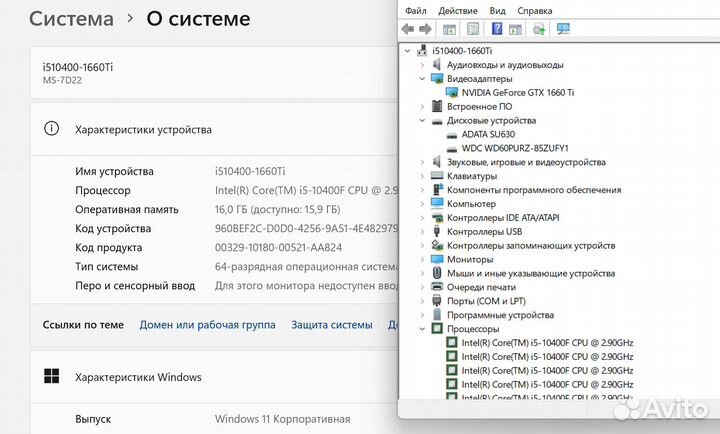Click the Характеристики устройства section header
Image resolution: width=720 pixels, height=434 pixels.
143,130
